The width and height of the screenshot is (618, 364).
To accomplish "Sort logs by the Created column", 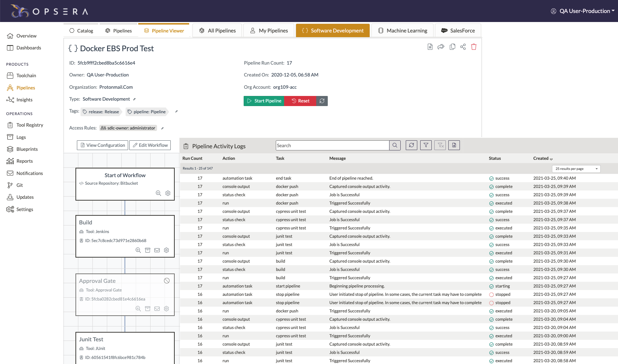I will click(543, 158).
